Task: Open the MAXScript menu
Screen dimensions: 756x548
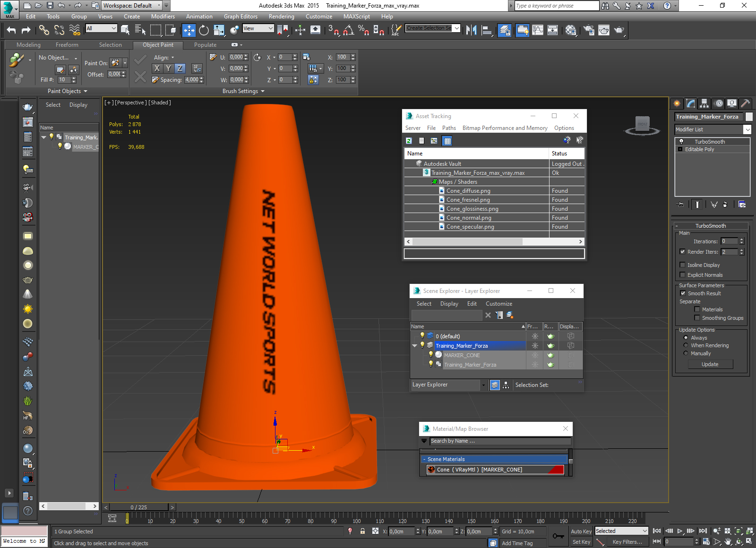Action: [357, 17]
